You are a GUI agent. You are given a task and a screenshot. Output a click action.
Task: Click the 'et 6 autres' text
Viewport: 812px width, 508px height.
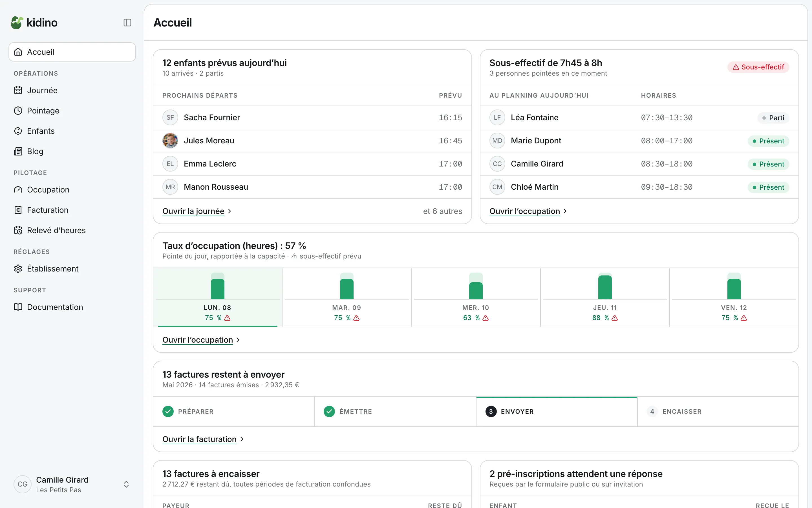click(443, 211)
